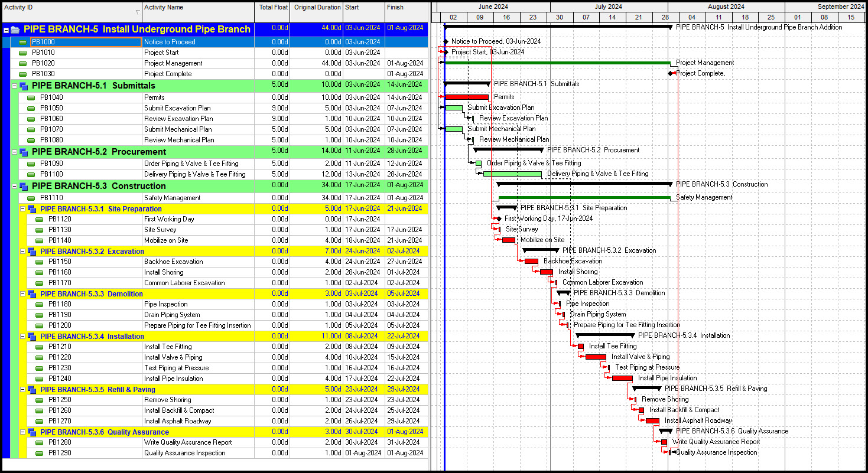Click the red Permits bar in Gantt chart
The image size is (868, 473).
467,97
